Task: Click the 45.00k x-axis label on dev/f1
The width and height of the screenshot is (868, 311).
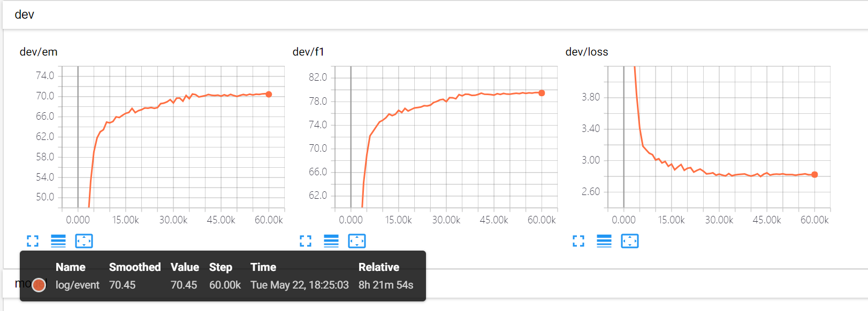Action: [494, 220]
